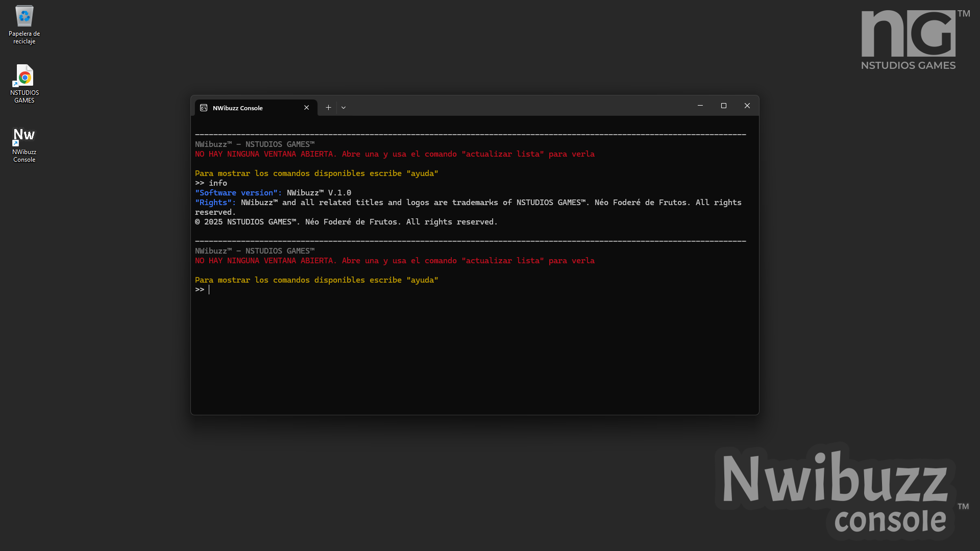Click the first "NWibuzz™ – NSTUDIOS GAMES™" header
Screen dimensions: 980x551
click(255, 144)
